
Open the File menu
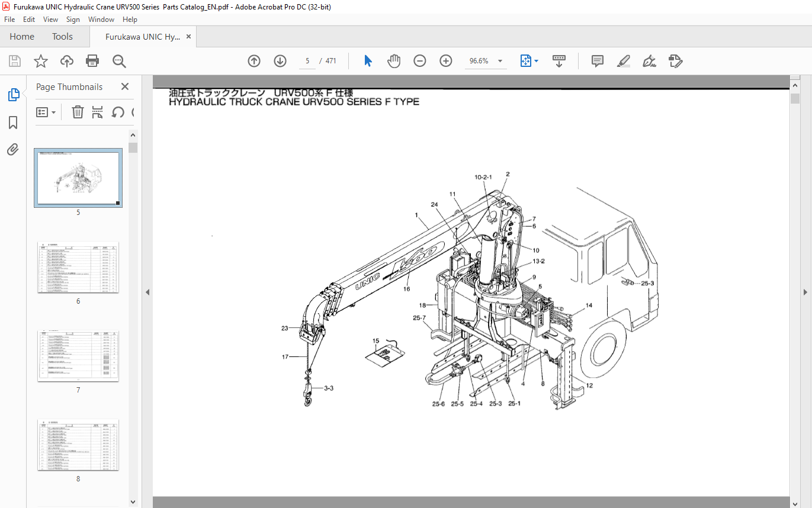click(x=9, y=20)
